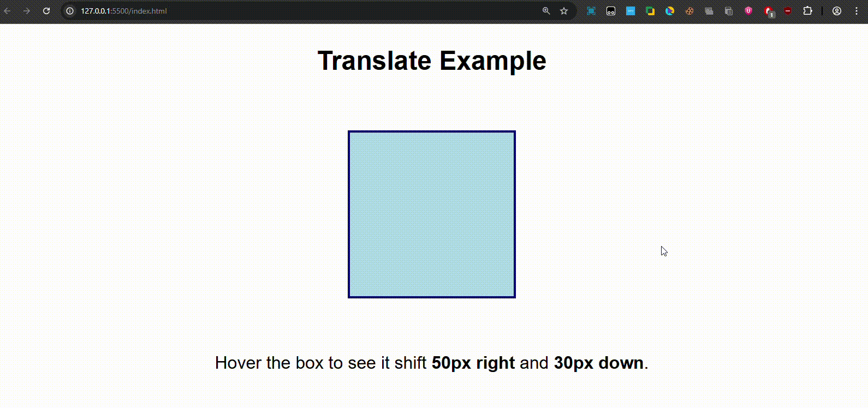Click the green and yellow extension icon
The width and height of the screenshot is (868, 408).
(650, 11)
